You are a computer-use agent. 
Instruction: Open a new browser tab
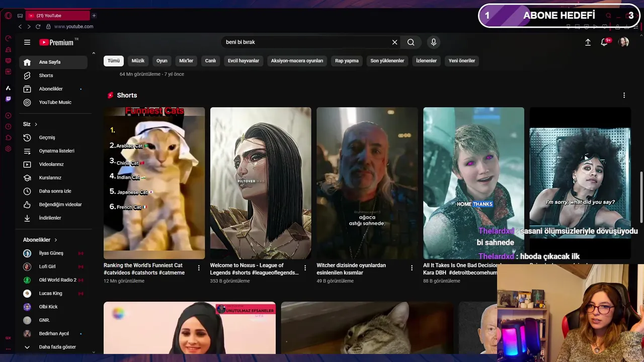click(94, 16)
